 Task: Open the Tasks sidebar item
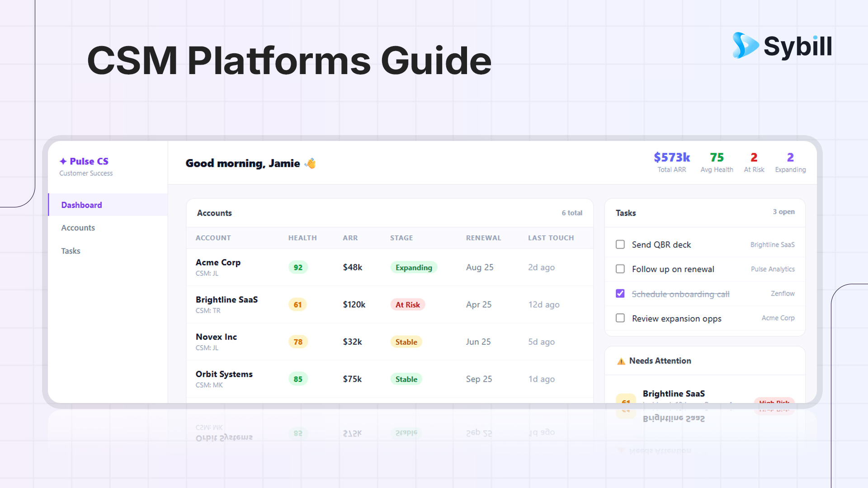click(108, 251)
